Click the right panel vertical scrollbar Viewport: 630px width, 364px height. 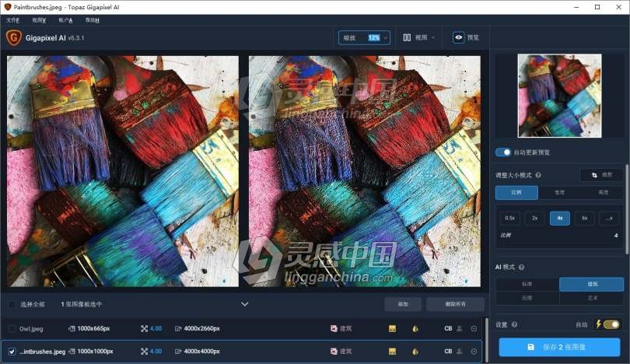(x=627, y=209)
